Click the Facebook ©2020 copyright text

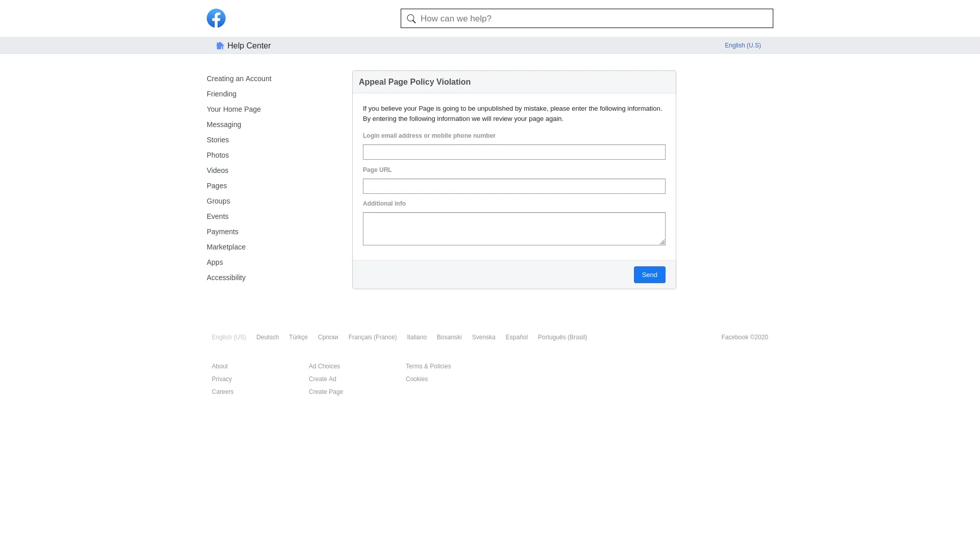(745, 337)
